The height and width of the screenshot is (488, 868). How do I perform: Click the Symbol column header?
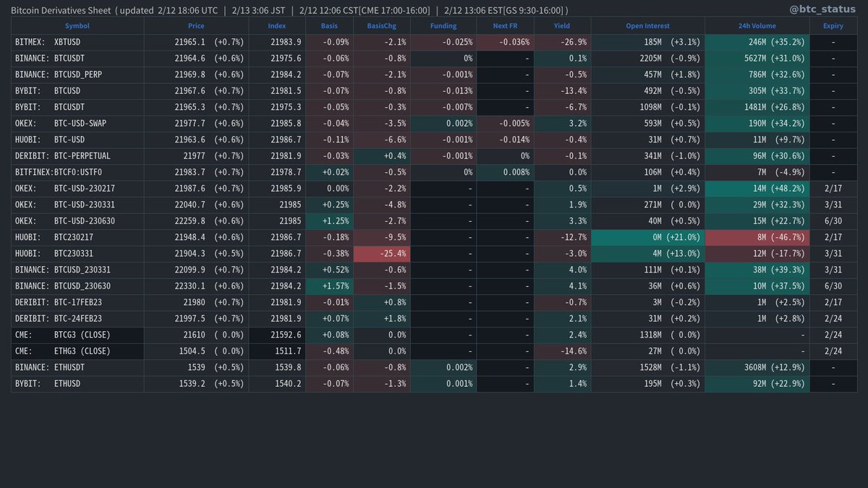pyautogui.click(x=77, y=26)
